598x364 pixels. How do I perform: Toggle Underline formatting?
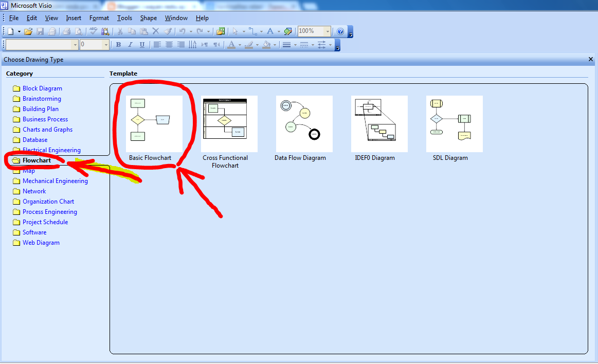point(142,45)
